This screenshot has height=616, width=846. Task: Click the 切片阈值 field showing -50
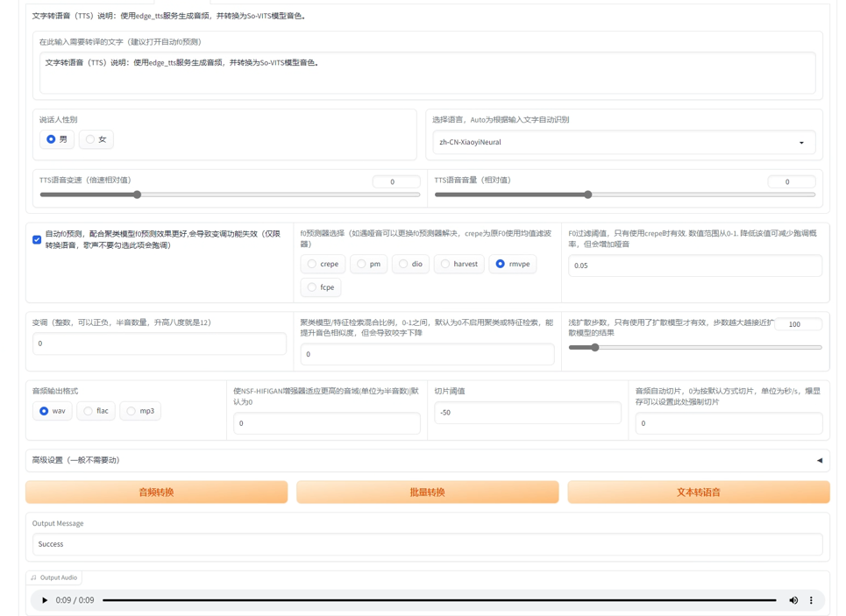[x=528, y=413]
